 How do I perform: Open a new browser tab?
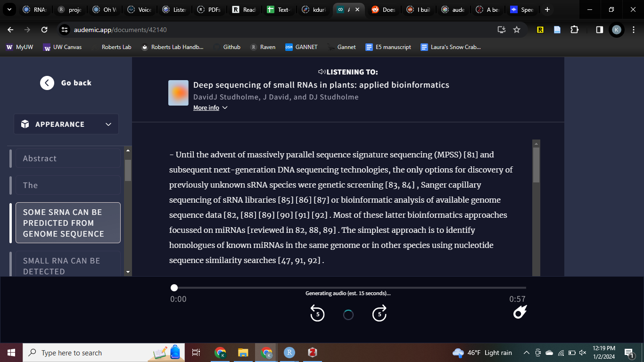tap(547, 9)
